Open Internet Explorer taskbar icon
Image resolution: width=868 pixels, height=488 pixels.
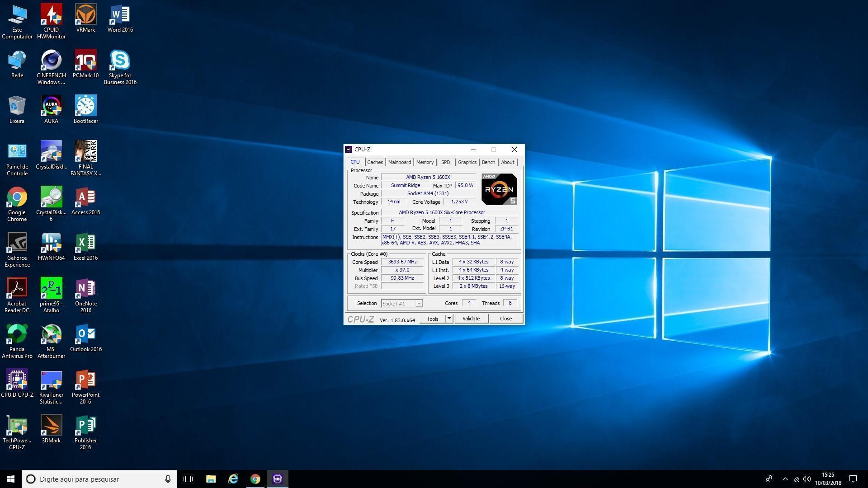pos(233,479)
